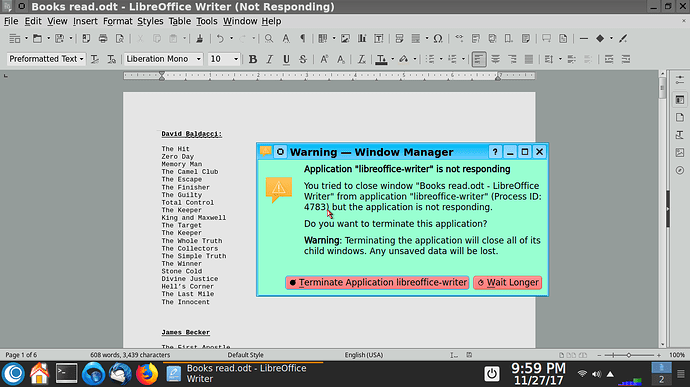Show Draw Functions pencil icon
This screenshot has height=387, width=690.
[623, 39]
